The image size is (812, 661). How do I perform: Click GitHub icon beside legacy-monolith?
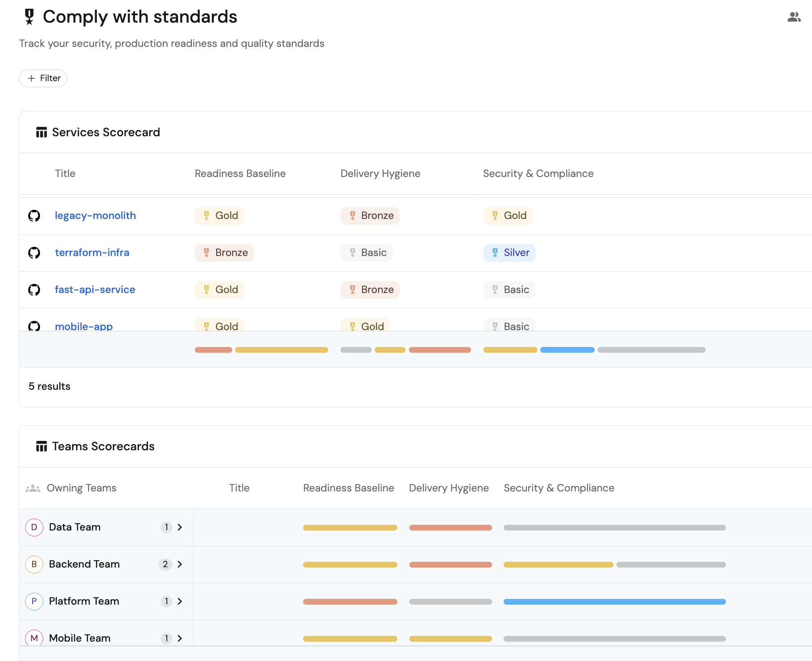coord(34,216)
